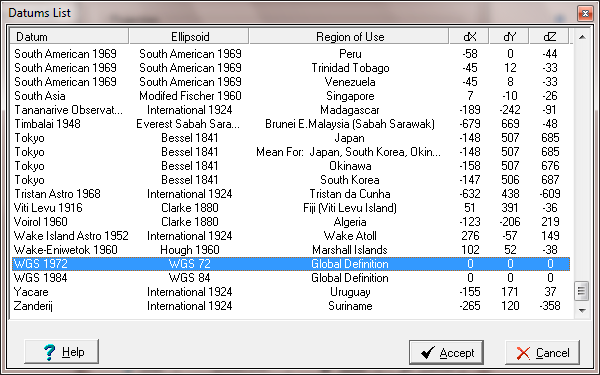Screen dimensions: 600x375
Task: Sort by the Ellipsoid column header
Action: click(189, 37)
